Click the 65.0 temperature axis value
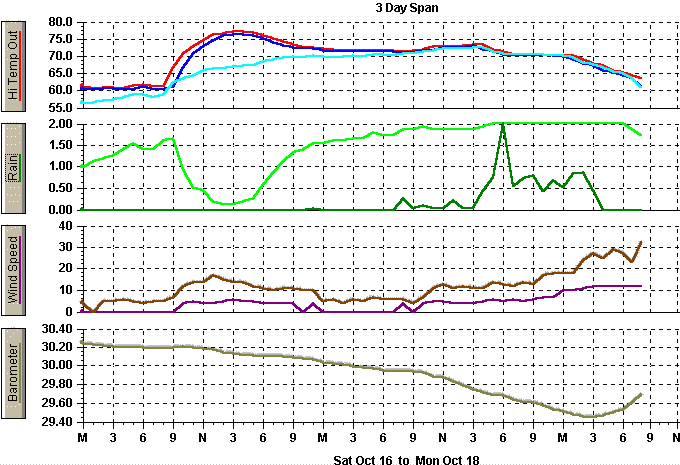Viewport: 680px width, 465px height. pyautogui.click(x=60, y=73)
